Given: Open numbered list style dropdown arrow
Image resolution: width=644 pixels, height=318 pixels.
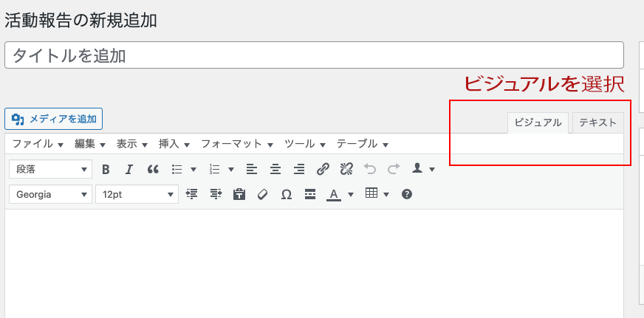Looking at the screenshot, I should click(231, 169).
